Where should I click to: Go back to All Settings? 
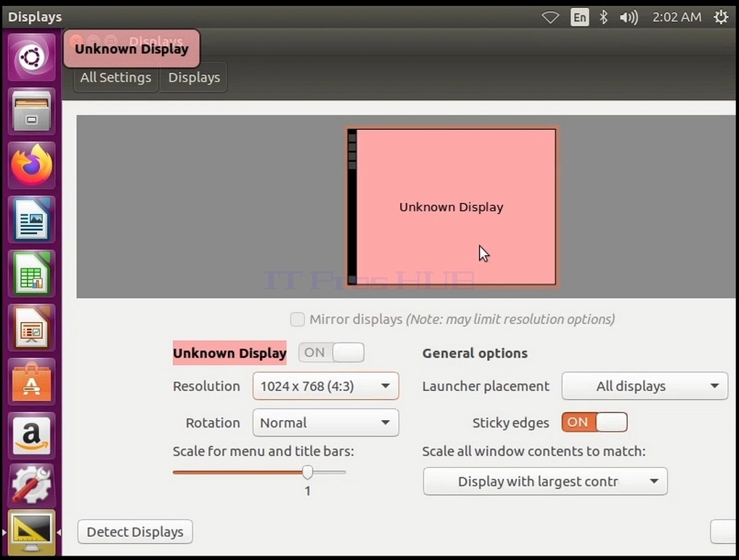(x=116, y=77)
